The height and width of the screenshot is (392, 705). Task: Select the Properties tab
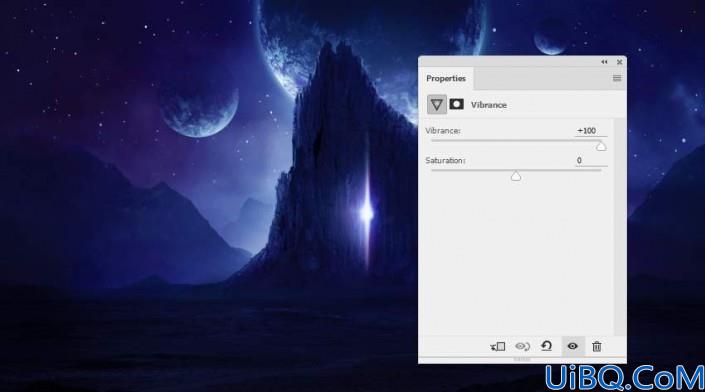446,78
